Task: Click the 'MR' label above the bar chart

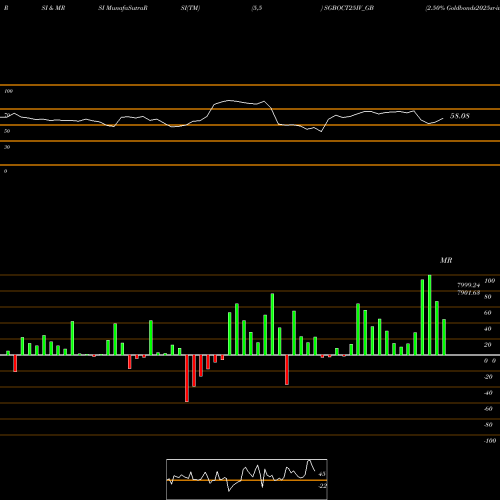Action: click(446, 260)
